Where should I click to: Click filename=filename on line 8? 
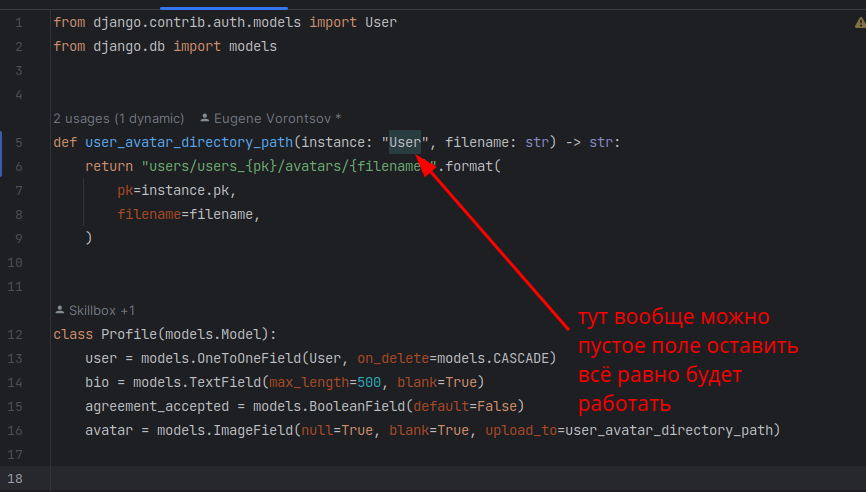tap(185, 214)
